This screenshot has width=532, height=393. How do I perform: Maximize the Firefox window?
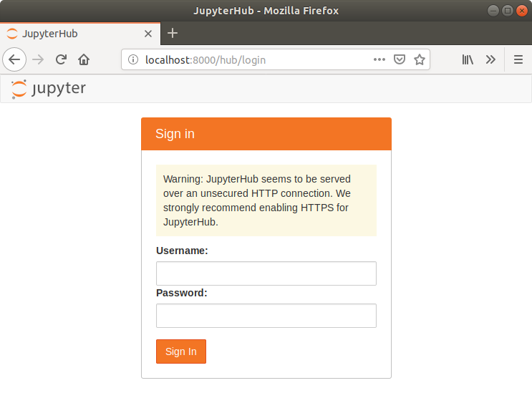(x=507, y=11)
